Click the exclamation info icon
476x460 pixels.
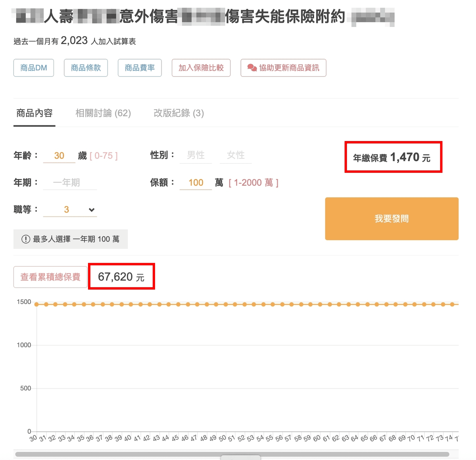pos(26,239)
